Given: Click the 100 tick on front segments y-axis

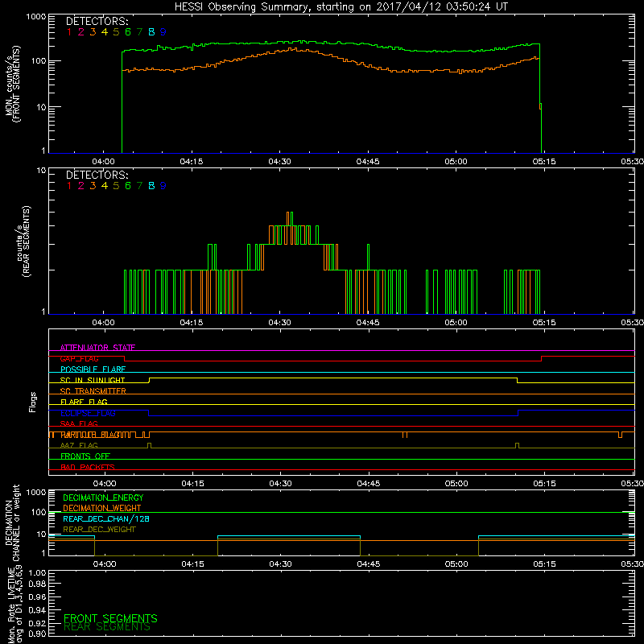Looking at the screenshot, I should (x=38, y=61).
